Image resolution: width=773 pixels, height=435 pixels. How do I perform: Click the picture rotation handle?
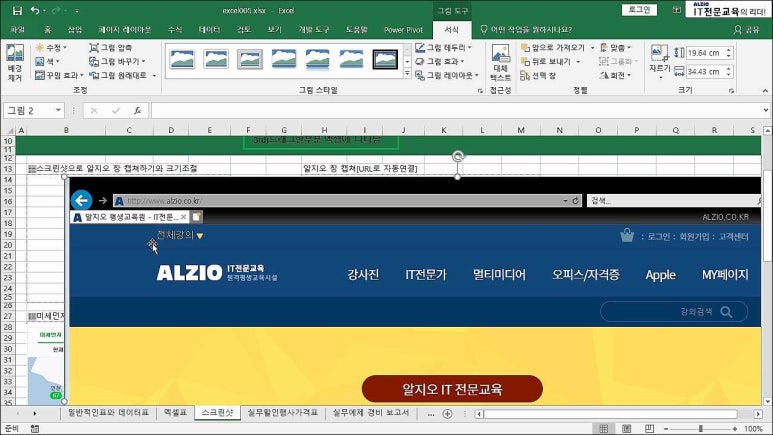pos(457,156)
